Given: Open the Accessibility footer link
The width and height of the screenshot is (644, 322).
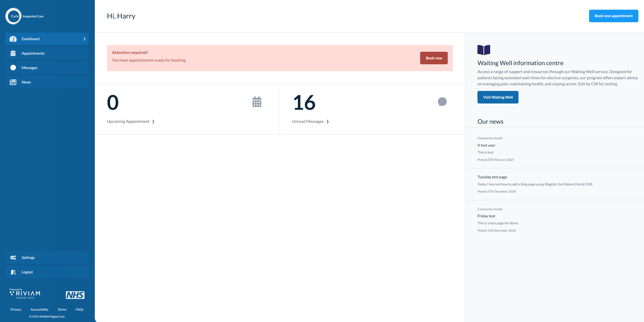Looking at the screenshot, I should pyautogui.click(x=39, y=309).
